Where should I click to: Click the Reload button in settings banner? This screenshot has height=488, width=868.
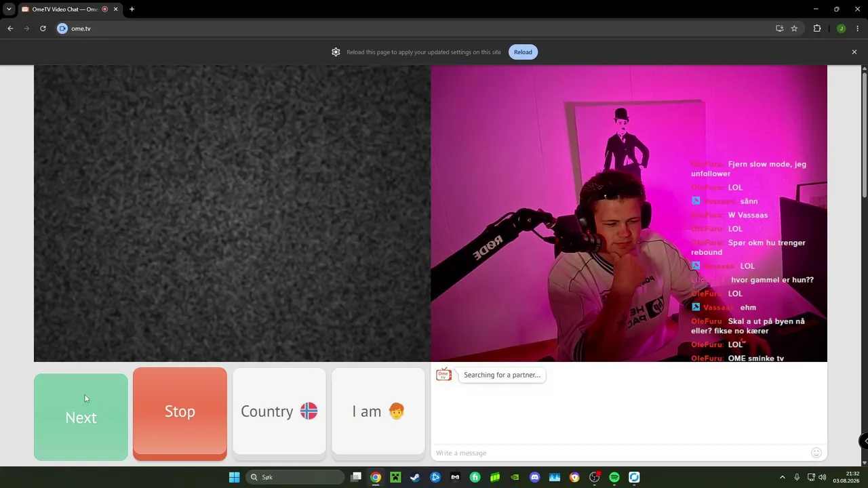click(523, 52)
